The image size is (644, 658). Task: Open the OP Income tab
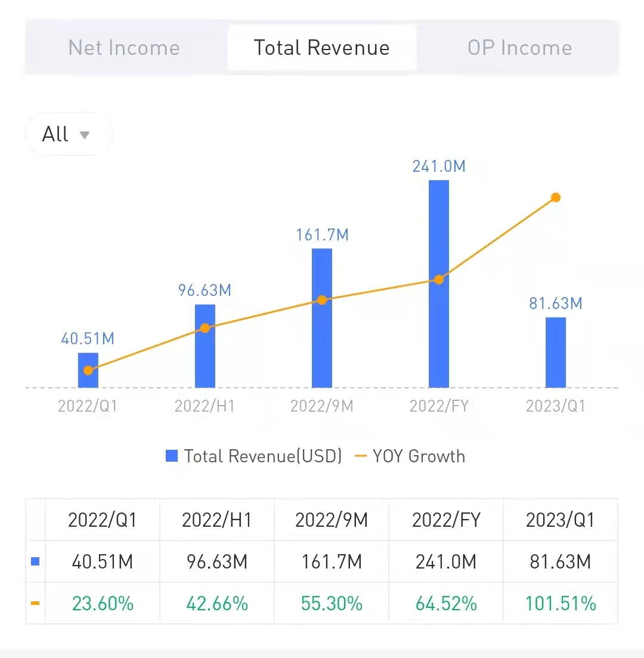pyautogui.click(x=520, y=47)
